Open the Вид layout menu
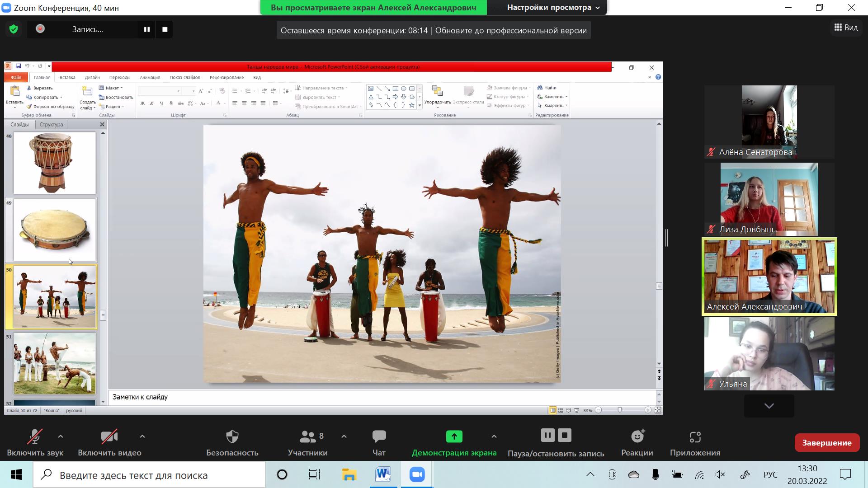868x488 pixels. click(846, 28)
